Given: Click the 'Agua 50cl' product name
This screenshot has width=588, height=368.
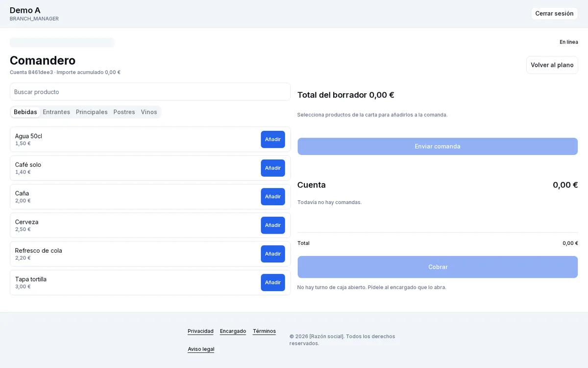Looking at the screenshot, I should coord(28,136).
